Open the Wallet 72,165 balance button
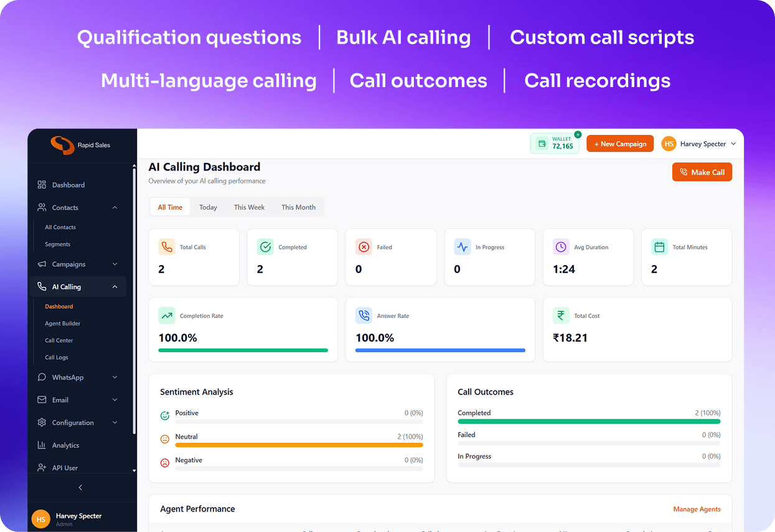This screenshot has width=775, height=532. point(555,143)
